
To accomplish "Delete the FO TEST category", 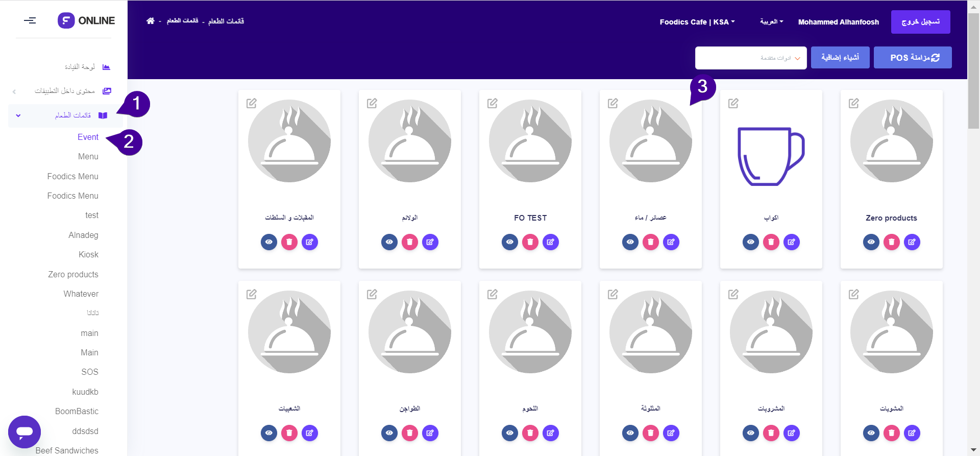I will coord(530,242).
